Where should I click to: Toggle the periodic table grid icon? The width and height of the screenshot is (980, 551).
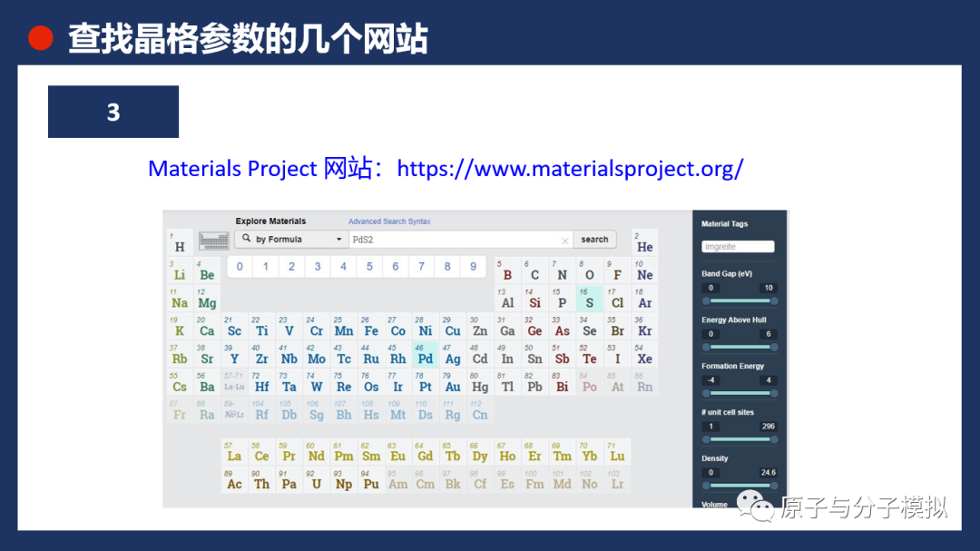(213, 241)
